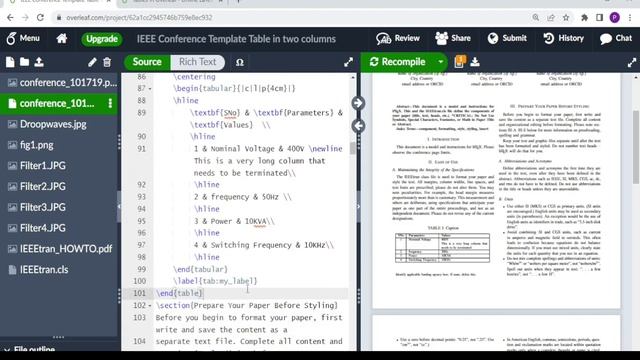Click the upload file icon

point(39,62)
